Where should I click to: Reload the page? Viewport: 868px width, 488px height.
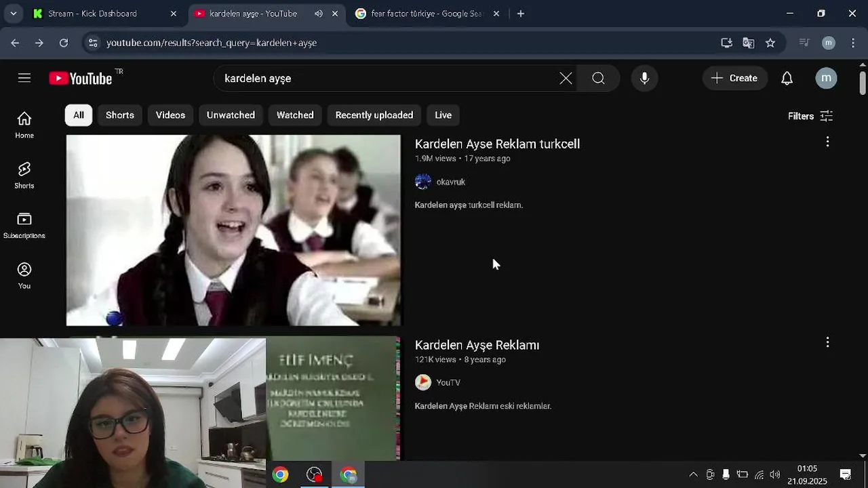click(x=64, y=43)
